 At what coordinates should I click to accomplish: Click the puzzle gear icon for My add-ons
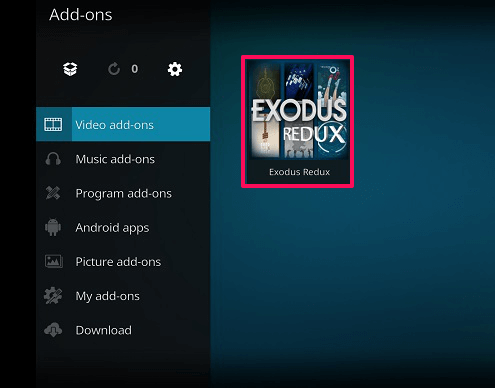53,296
